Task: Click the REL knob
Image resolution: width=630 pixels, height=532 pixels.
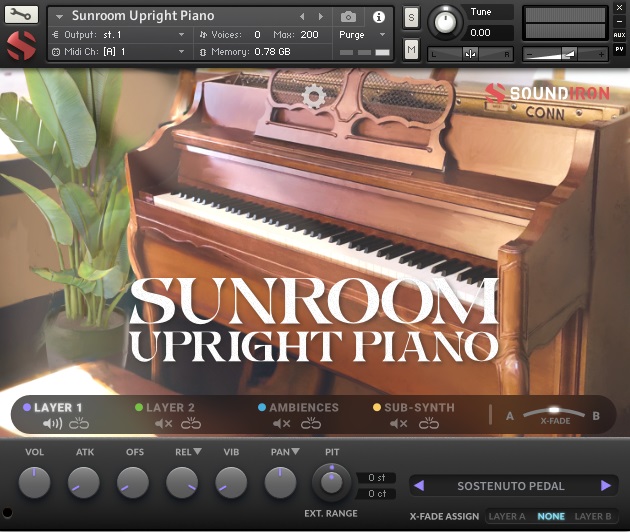Action: 182,483
